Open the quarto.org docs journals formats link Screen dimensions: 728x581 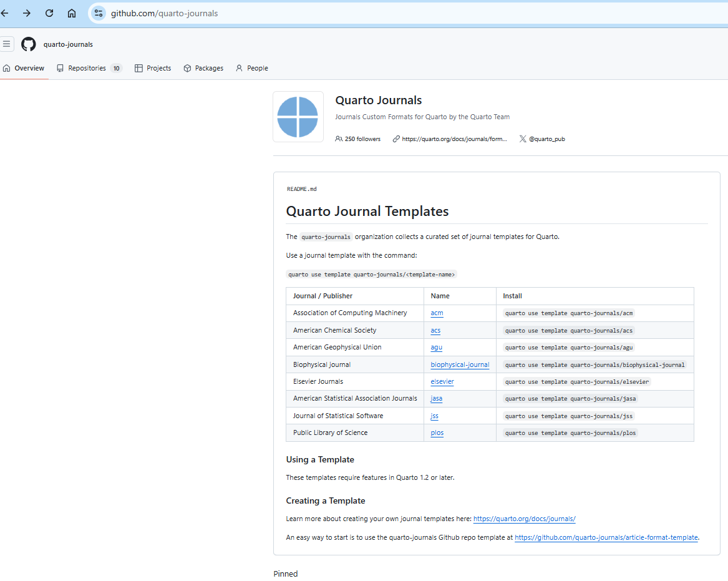454,139
